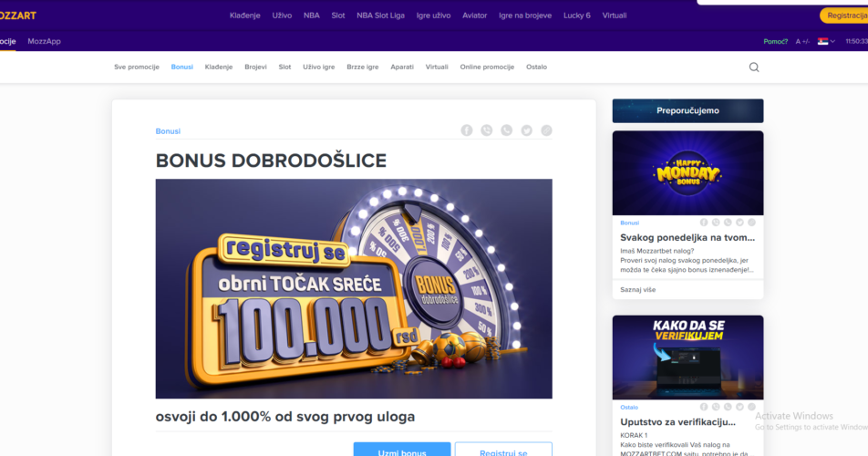Viewport: 868px width, 456px height.
Task: Open Slot in the top navigation
Action: [x=338, y=16]
